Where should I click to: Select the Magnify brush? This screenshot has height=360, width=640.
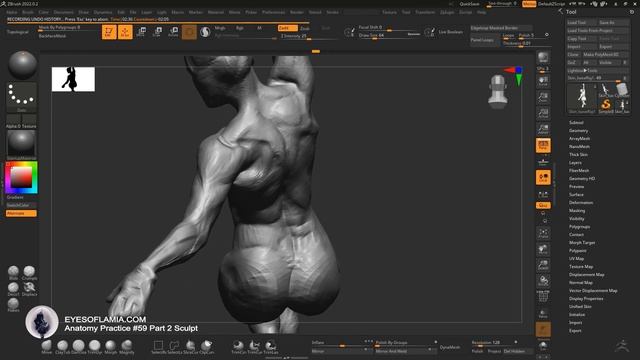click(127, 347)
